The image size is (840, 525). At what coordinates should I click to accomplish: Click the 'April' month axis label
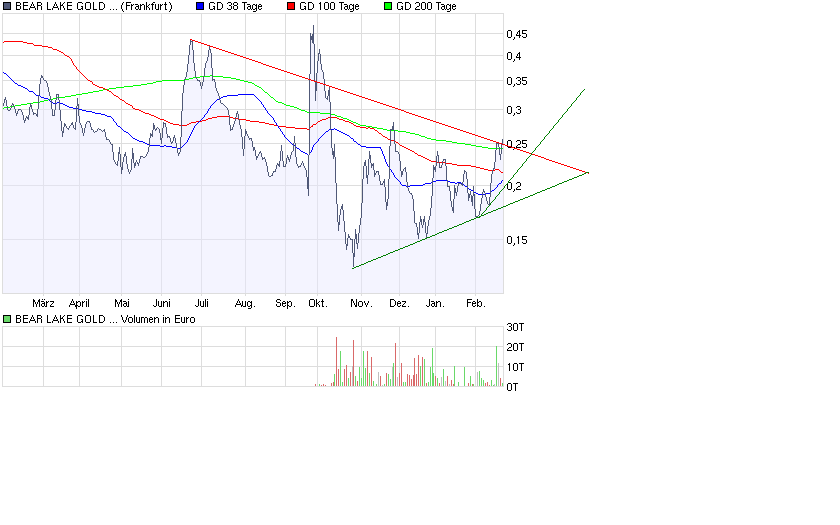click(x=79, y=303)
